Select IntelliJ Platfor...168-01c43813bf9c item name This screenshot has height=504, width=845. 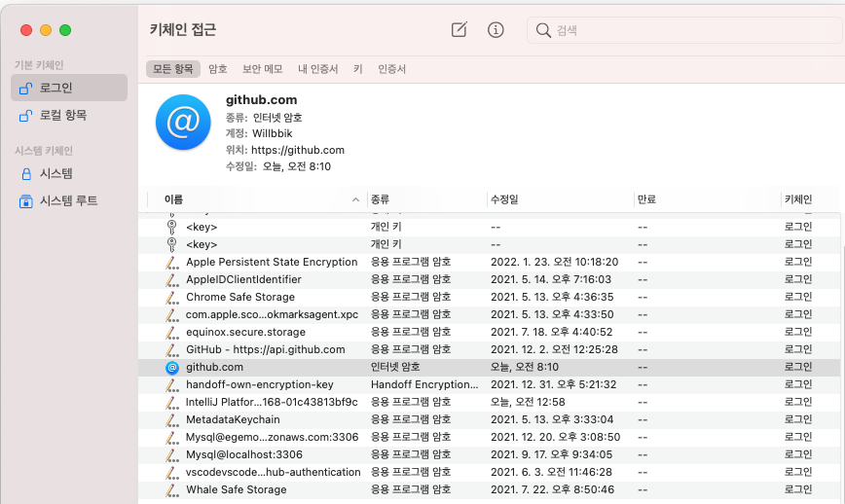[x=272, y=402]
